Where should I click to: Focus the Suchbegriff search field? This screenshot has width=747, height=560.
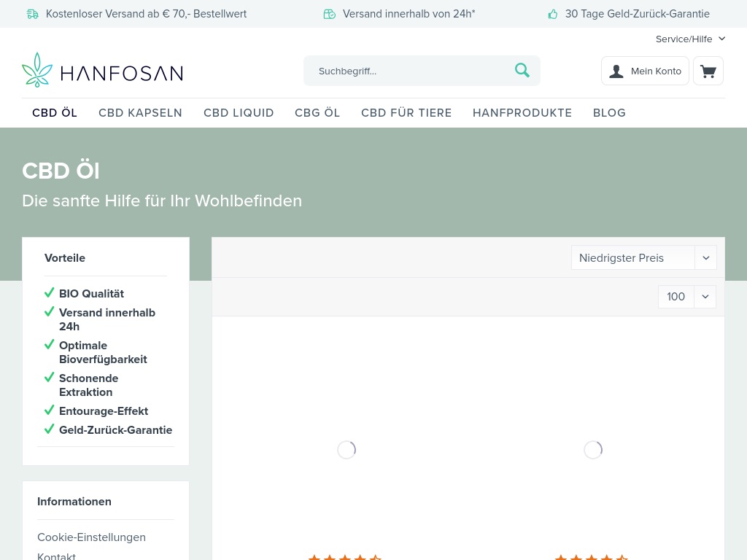coord(409,71)
